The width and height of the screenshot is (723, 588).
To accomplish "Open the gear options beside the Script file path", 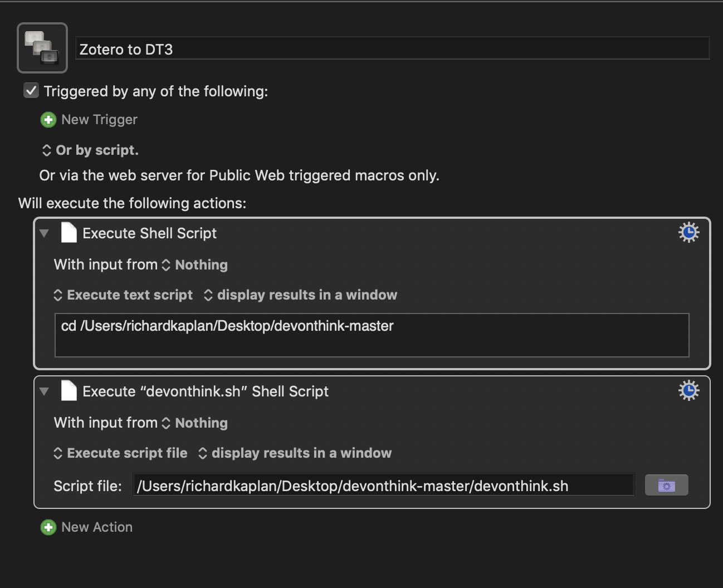I will [x=666, y=485].
